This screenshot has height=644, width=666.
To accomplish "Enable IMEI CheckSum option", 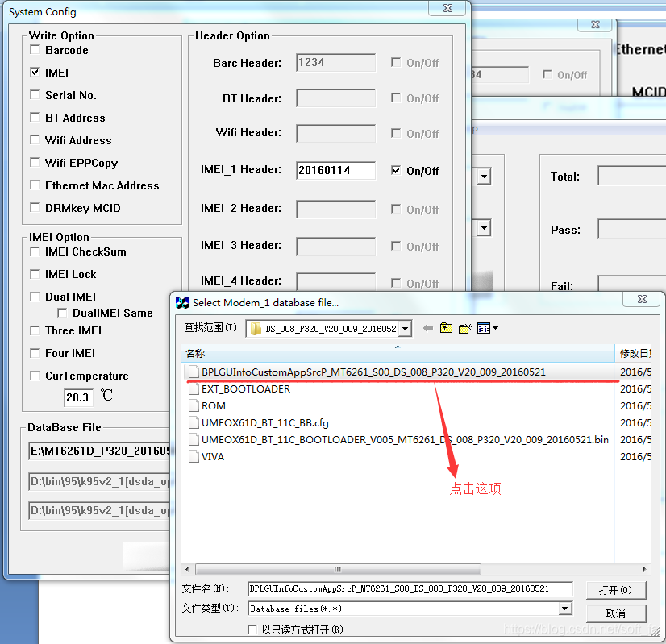I will (35, 251).
